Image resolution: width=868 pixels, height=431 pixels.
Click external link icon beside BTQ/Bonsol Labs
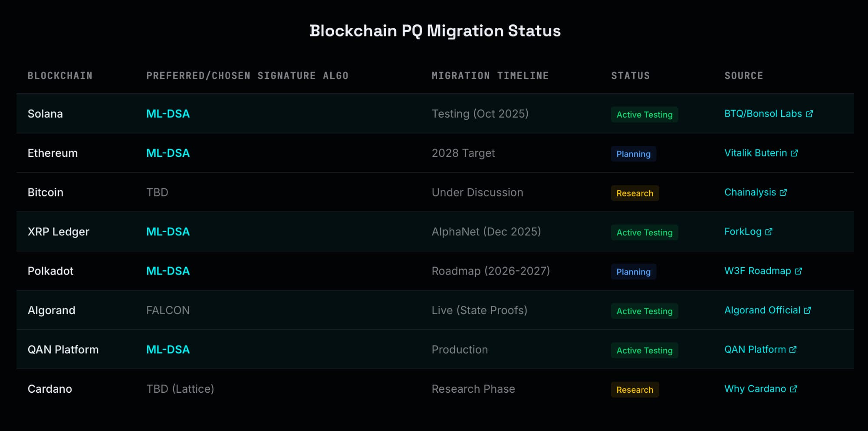coord(809,114)
